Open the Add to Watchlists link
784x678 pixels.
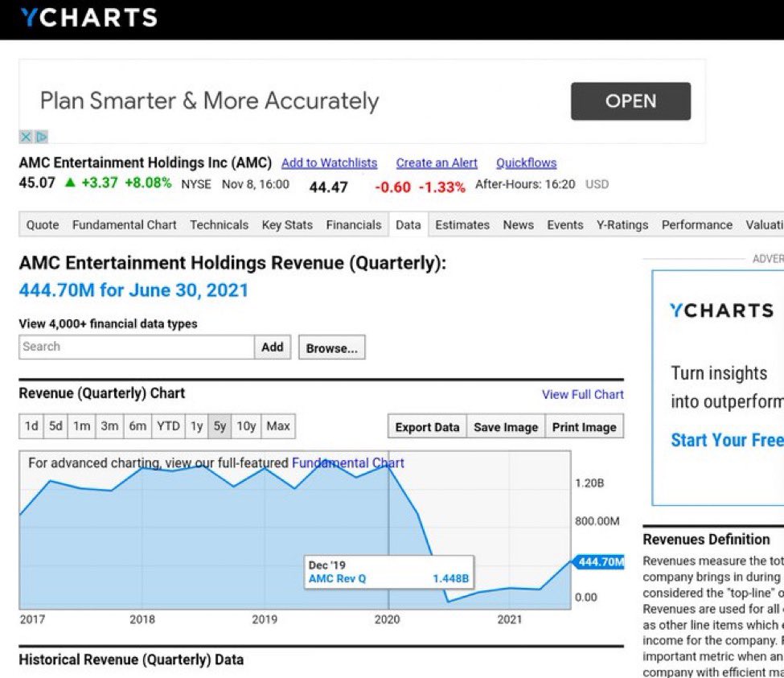(x=329, y=163)
